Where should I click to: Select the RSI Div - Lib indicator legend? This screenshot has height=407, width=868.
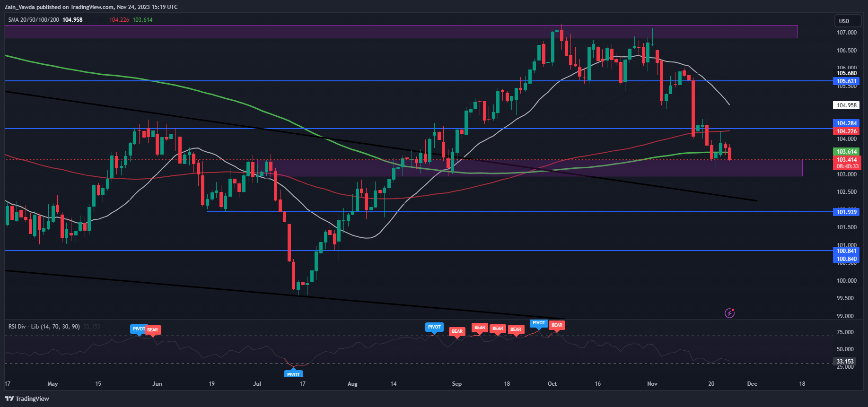pos(44,327)
